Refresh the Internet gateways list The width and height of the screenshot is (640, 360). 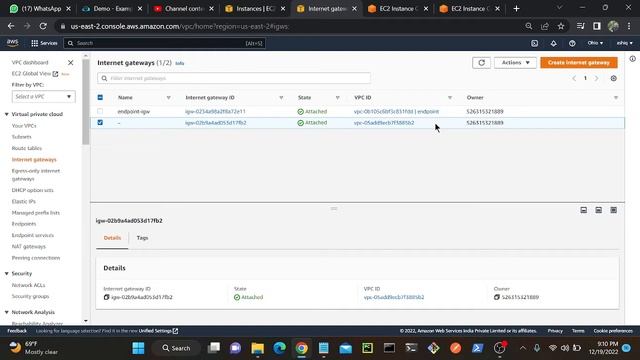(x=482, y=62)
